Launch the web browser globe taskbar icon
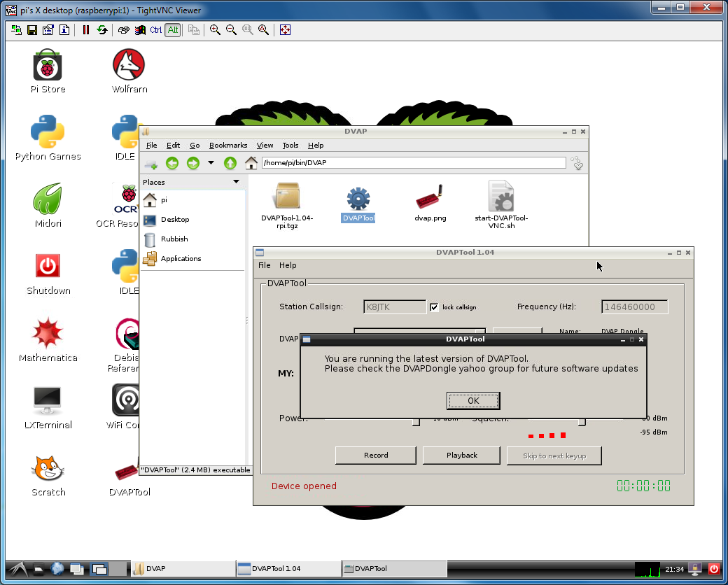 57,569
